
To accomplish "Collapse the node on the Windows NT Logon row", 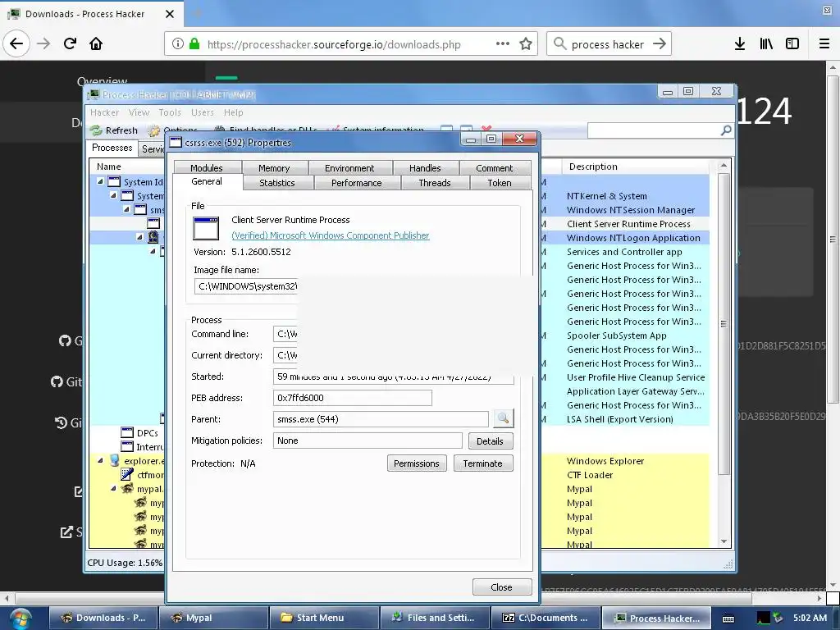I will click(x=139, y=237).
